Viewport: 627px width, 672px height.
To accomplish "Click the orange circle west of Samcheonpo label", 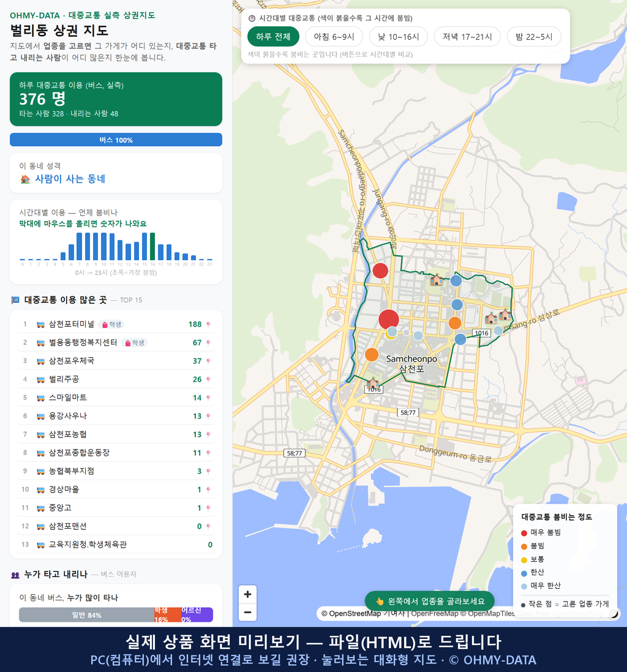I will click(372, 355).
